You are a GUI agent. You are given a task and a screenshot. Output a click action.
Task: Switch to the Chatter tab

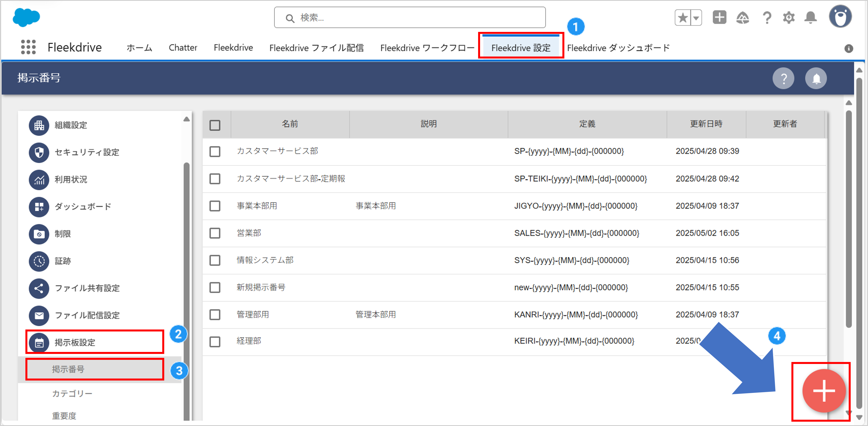click(x=183, y=48)
